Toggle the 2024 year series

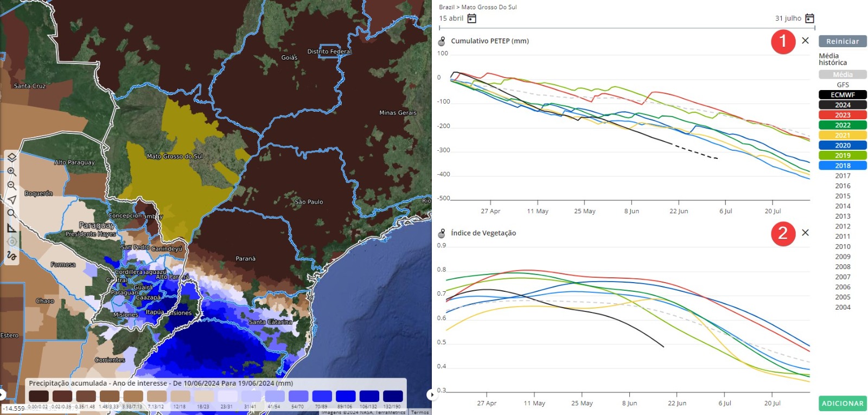(843, 105)
